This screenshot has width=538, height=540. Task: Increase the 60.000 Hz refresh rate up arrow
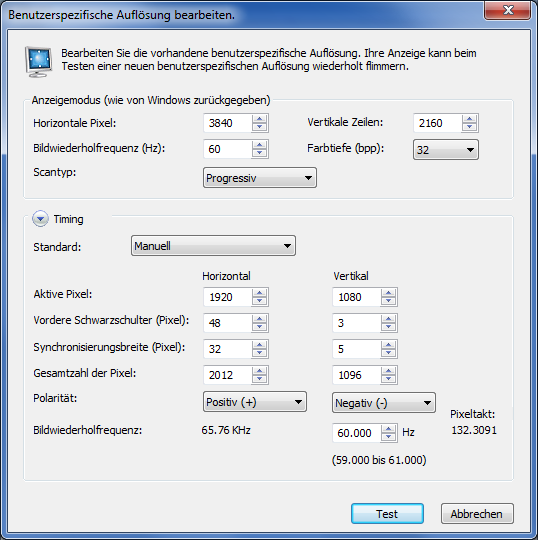click(389, 429)
